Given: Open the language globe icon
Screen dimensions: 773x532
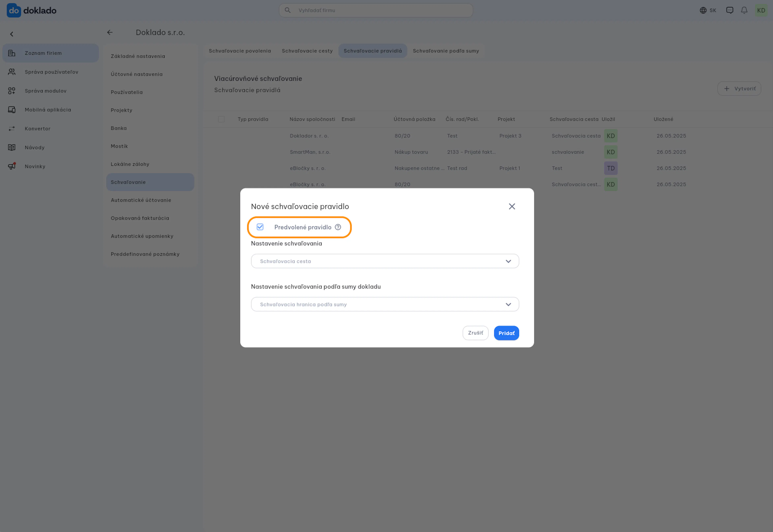Looking at the screenshot, I should point(703,10).
